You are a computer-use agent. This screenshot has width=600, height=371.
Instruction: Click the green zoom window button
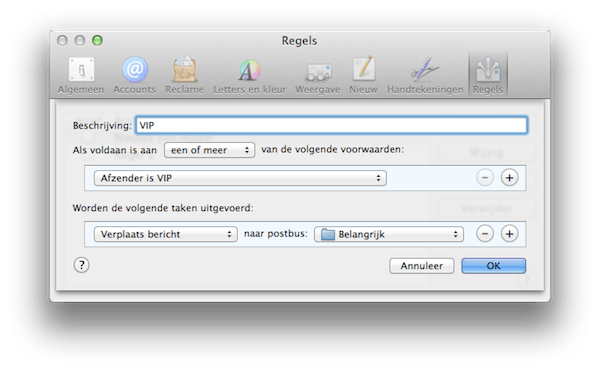(98, 40)
